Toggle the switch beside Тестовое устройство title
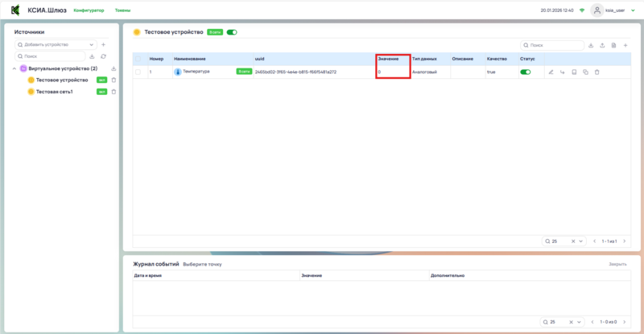The width and height of the screenshot is (644, 334). tap(232, 32)
